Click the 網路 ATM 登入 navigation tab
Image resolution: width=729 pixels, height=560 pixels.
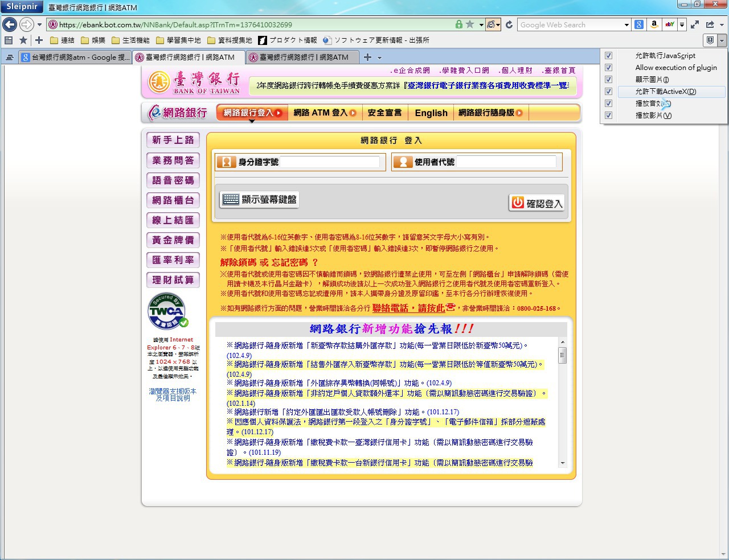point(325,113)
